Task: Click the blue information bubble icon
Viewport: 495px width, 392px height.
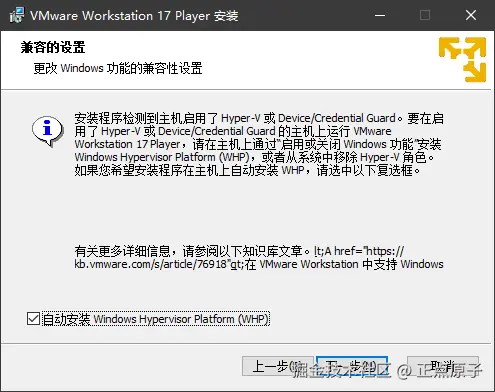Action: 47,131
